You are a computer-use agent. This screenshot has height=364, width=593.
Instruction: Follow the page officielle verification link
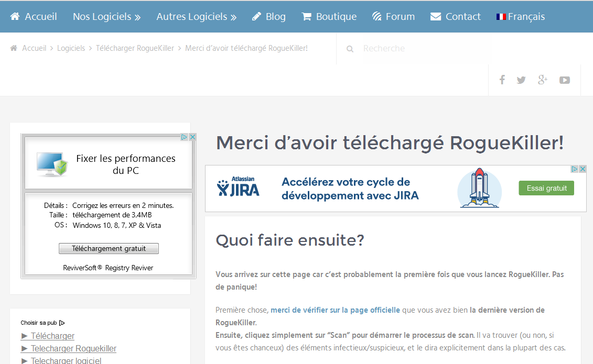(x=335, y=310)
